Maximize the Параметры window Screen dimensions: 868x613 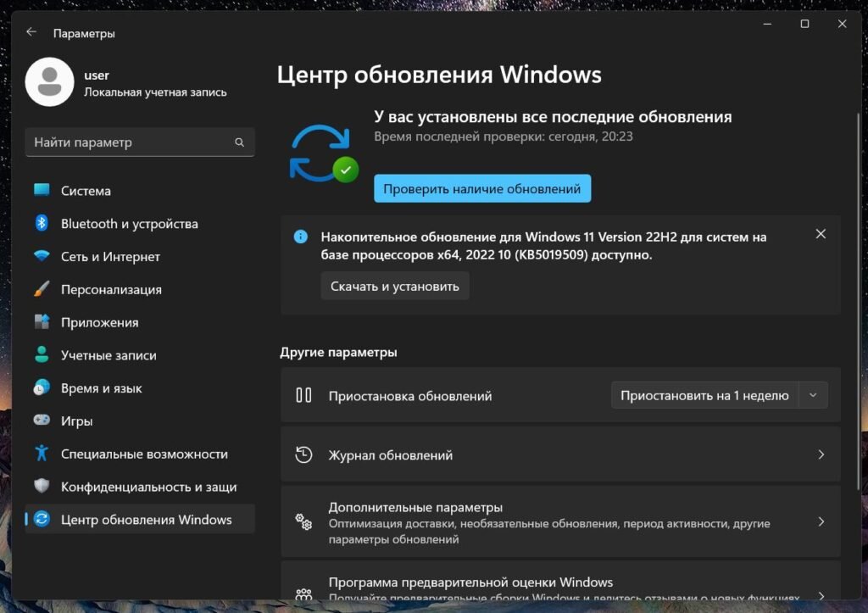click(x=805, y=24)
